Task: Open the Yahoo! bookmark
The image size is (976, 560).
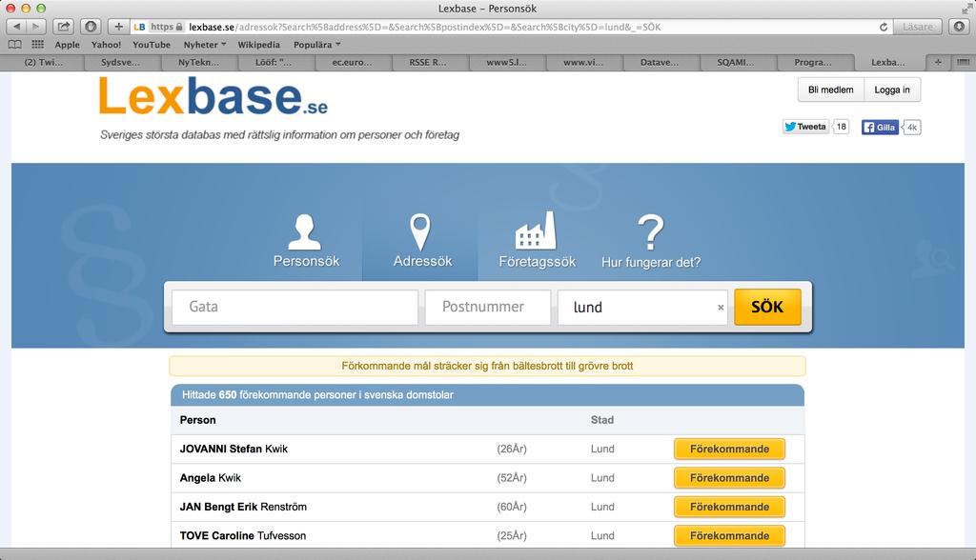Action: (x=106, y=45)
